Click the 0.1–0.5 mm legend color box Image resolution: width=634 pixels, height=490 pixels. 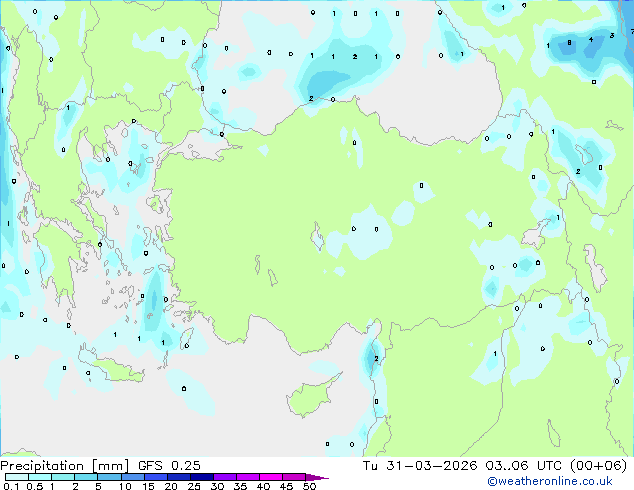click(x=17, y=477)
